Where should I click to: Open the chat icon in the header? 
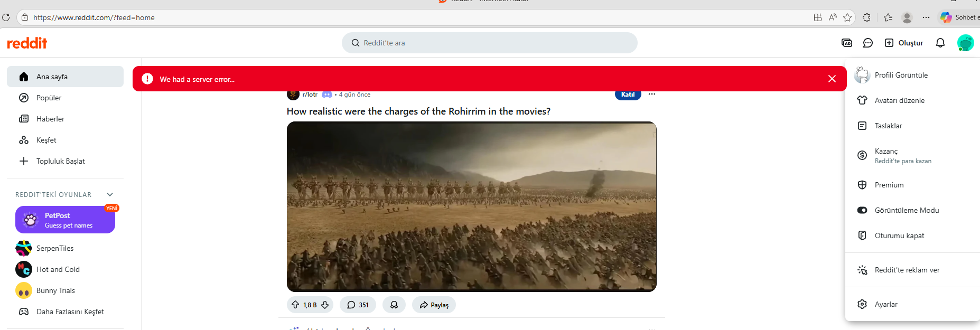pyautogui.click(x=867, y=43)
